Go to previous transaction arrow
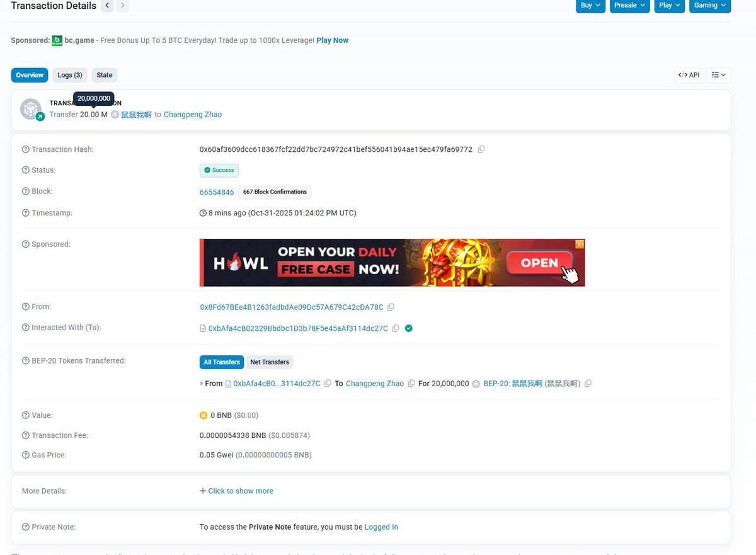Screen dimensions: 756x555 (107, 6)
